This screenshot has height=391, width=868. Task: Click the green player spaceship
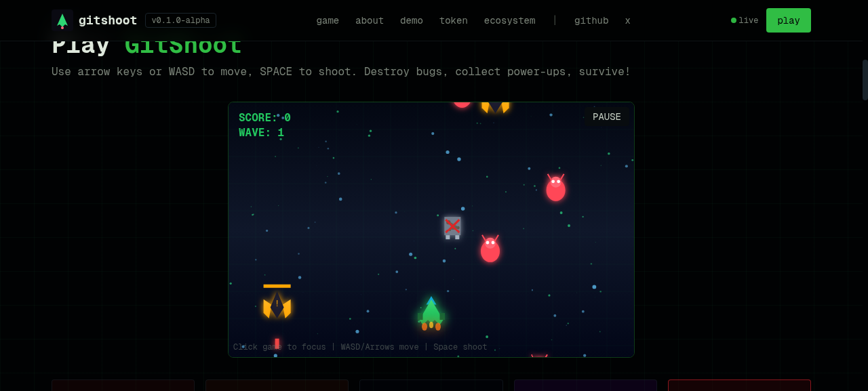[431, 314]
